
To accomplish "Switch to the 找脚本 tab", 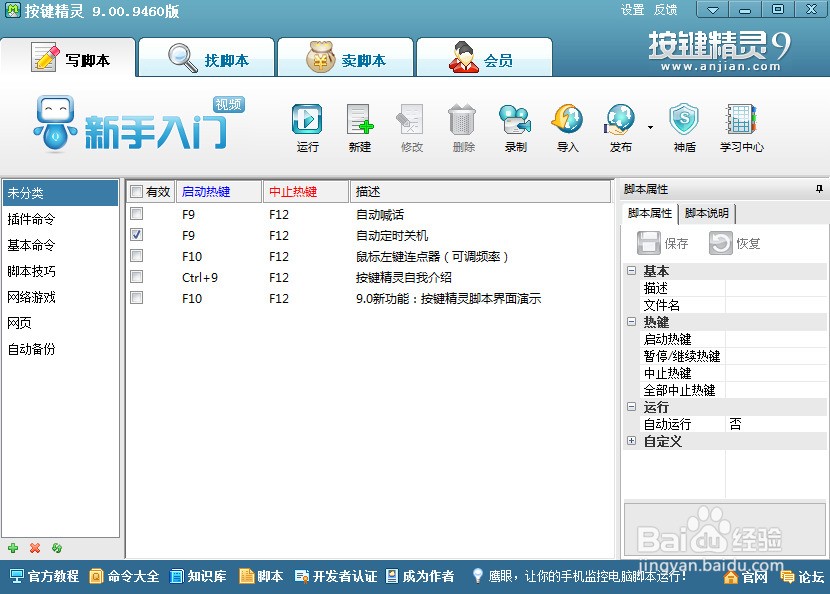I will coord(206,58).
